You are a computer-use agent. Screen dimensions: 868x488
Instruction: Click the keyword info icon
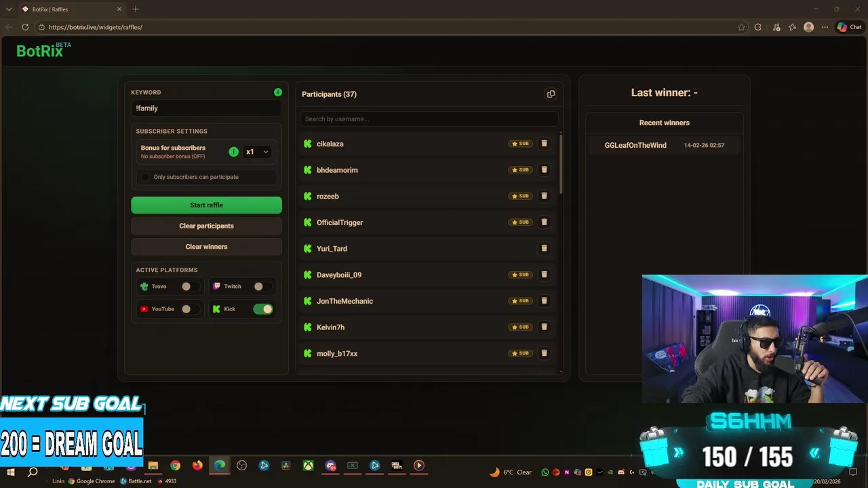277,92
